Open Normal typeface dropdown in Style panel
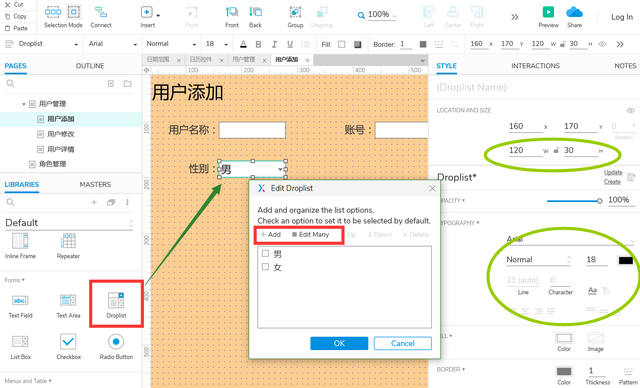The width and height of the screenshot is (640, 388). coord(538,260)
